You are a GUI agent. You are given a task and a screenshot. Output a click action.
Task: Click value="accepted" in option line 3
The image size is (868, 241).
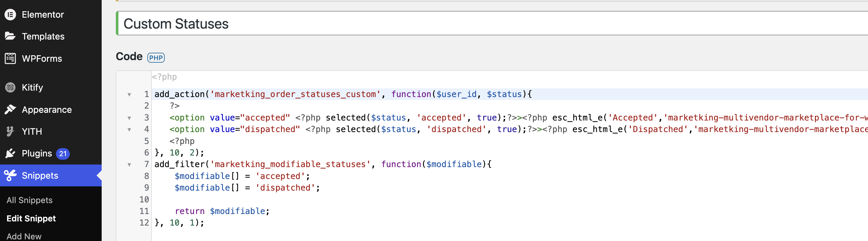coord(250,118)
